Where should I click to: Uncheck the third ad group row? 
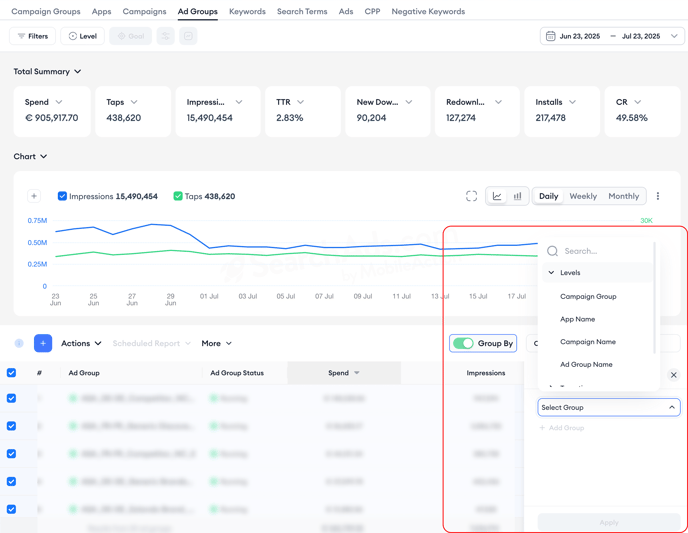pos(11,454)
